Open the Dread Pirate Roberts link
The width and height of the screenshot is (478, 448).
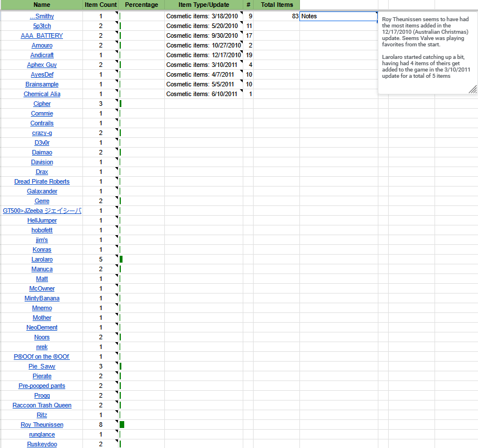(42, 182)
